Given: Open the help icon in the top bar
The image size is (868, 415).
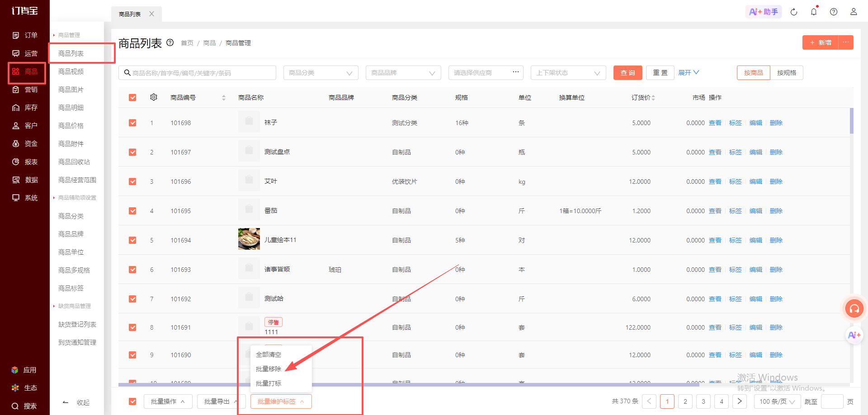Looking at the screenshot, I should click(x=834, y=12).
